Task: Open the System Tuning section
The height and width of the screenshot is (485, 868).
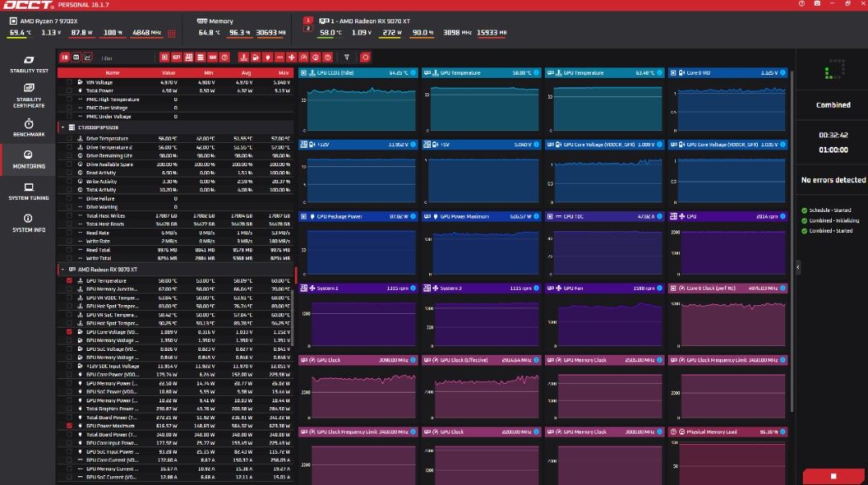Action: point(29,191)
